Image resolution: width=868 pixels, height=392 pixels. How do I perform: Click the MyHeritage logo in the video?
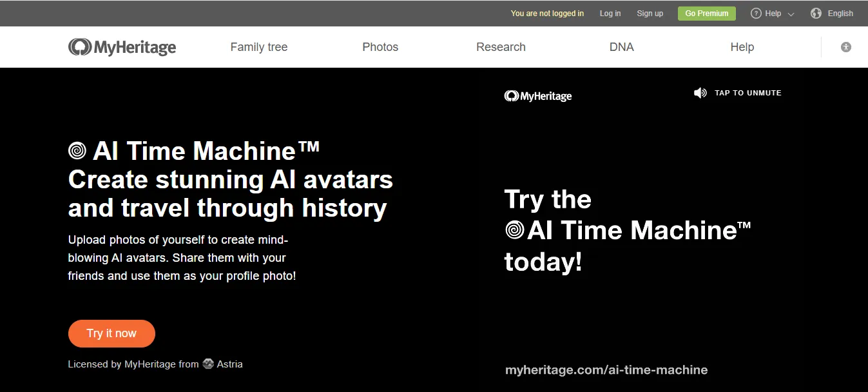coord(538,96)
